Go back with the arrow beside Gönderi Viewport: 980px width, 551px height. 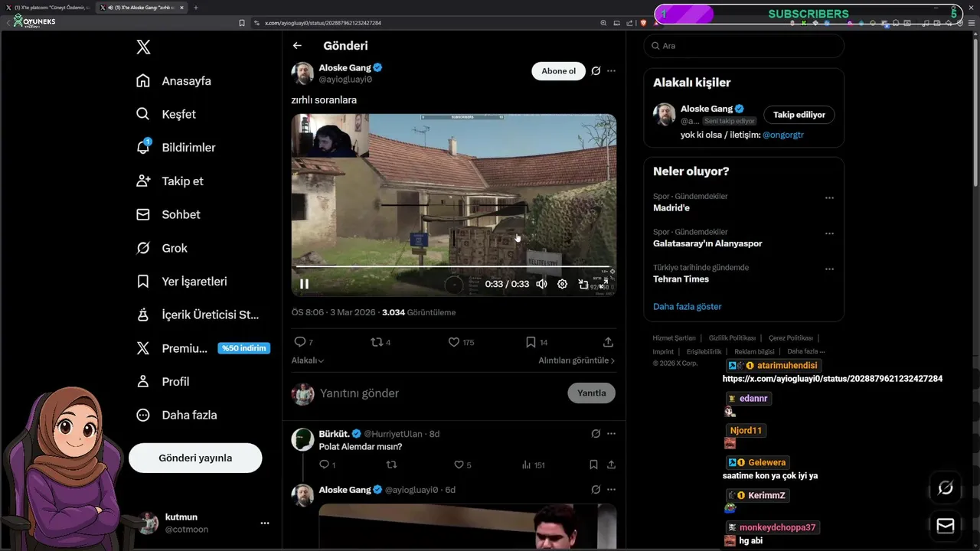[297, 46]
